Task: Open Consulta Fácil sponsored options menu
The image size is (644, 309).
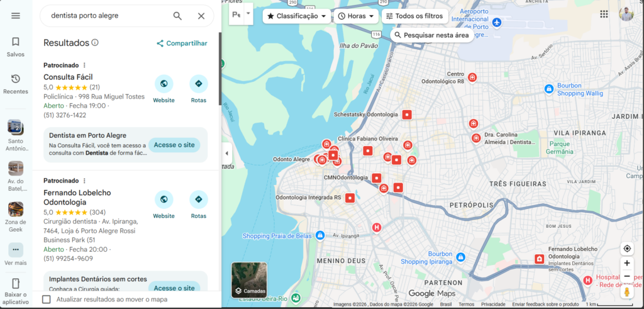Action: [x=85, y=65]
